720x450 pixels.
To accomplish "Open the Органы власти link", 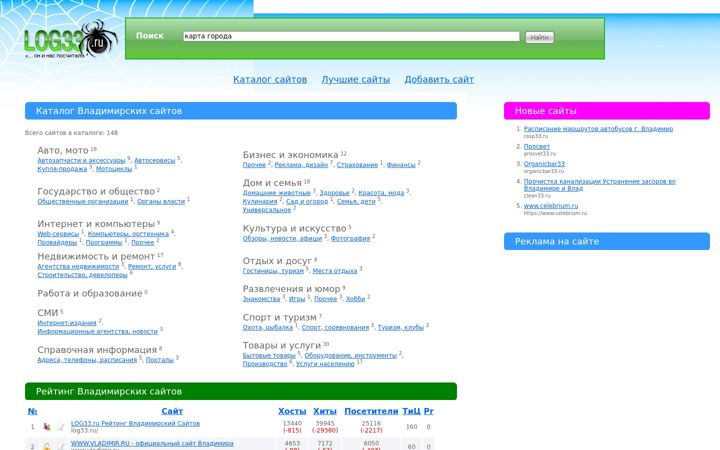I will 161,201.
